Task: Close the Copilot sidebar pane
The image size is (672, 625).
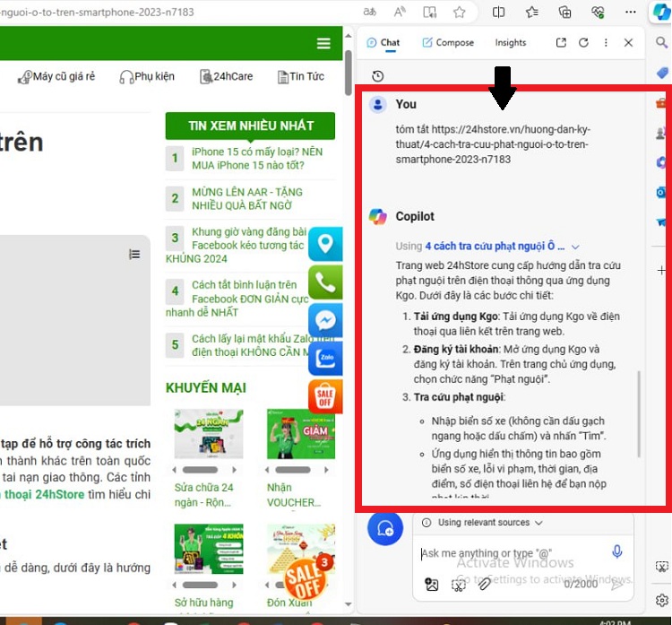Action: tap(628, 42)
